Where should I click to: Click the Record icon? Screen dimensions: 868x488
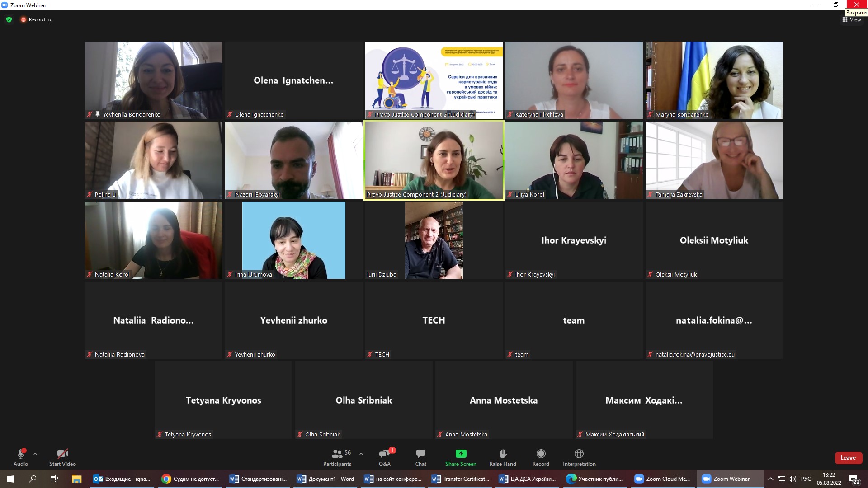click(541, 454)
